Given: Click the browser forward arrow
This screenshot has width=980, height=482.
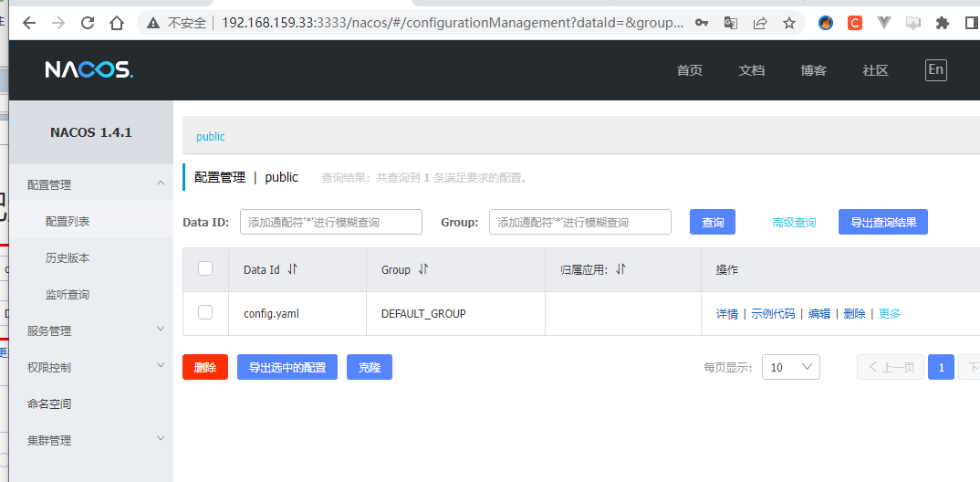Looking at the screenshot, I should click(58, 23).
